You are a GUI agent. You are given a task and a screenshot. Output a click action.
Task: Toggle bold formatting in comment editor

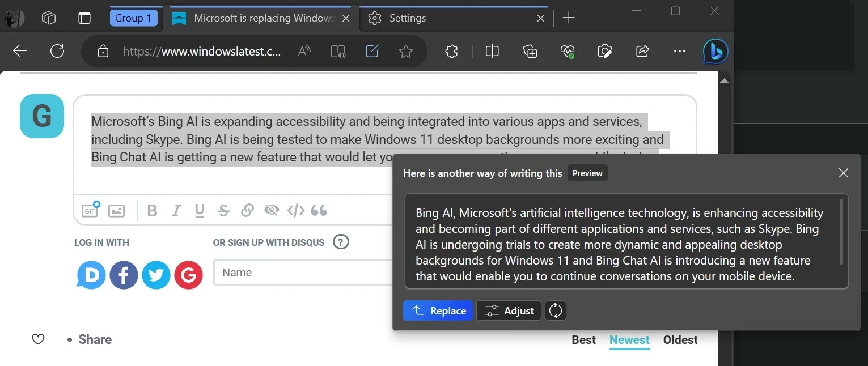tap(152, 211)
